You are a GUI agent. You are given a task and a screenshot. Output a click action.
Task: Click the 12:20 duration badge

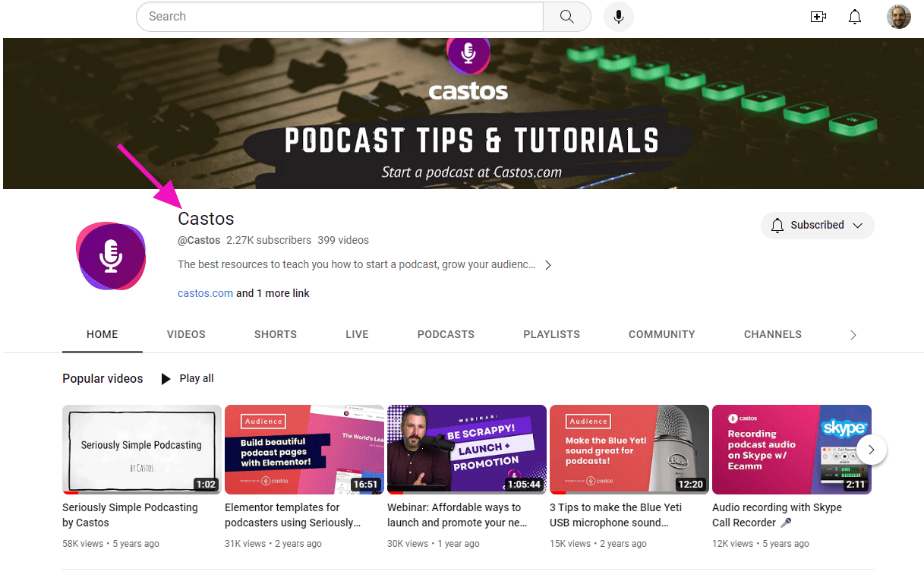690,484
